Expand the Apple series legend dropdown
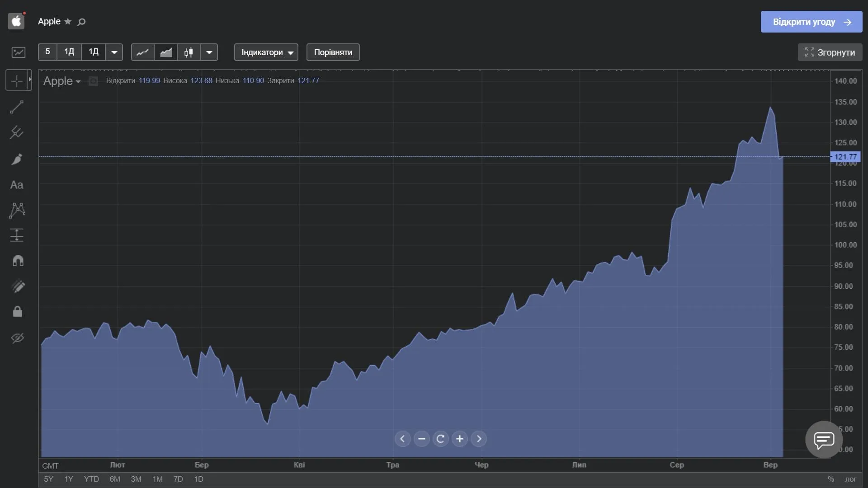This screenshot has height=488, width=868. click(x=78, y=81)
